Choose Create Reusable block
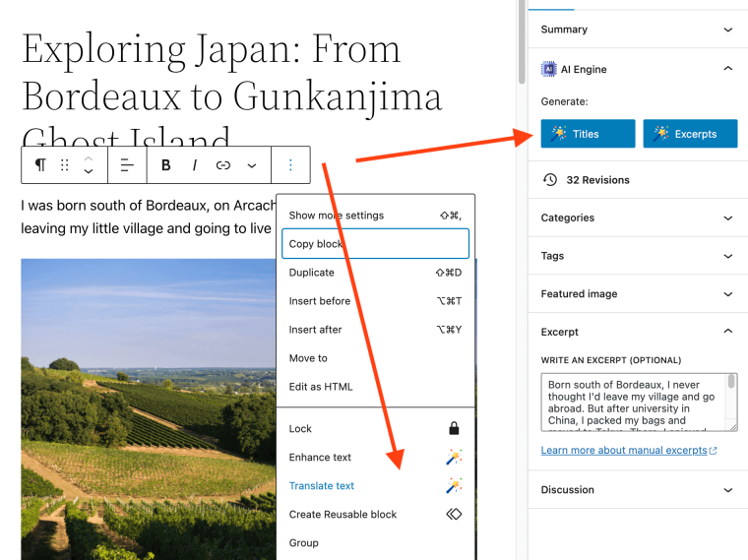Viewport: 748px width, 560px height. 375,514
